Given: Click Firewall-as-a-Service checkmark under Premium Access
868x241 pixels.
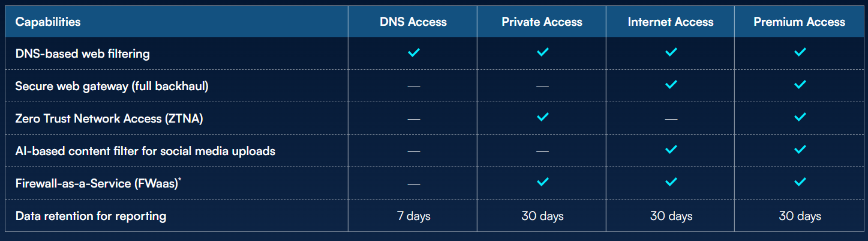Looking at the screenshot, I should [x=800, y=182].
